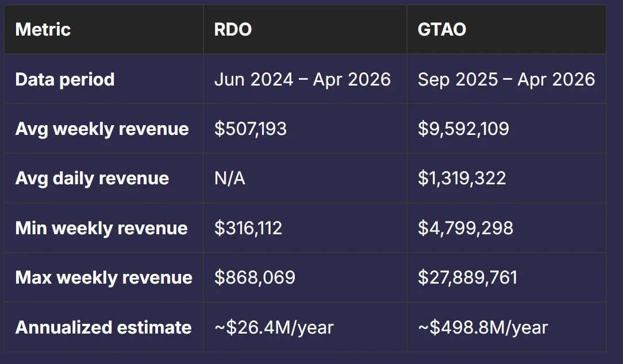Select the $27,889,761 value cell

coord(467,278)
